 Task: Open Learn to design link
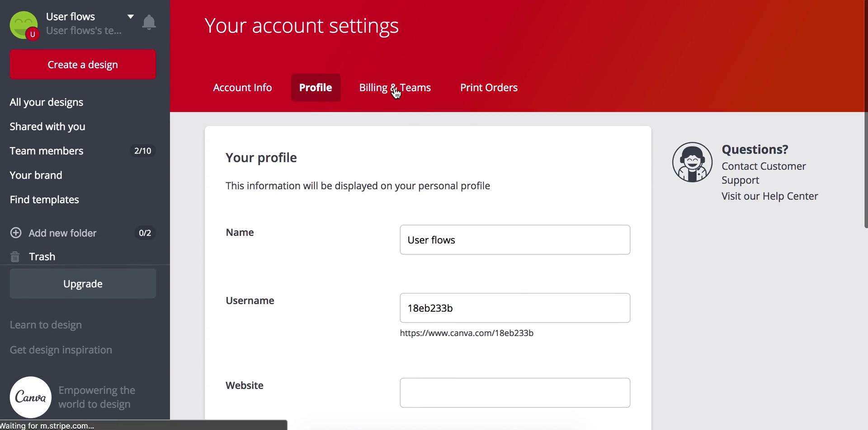[46, 325]
